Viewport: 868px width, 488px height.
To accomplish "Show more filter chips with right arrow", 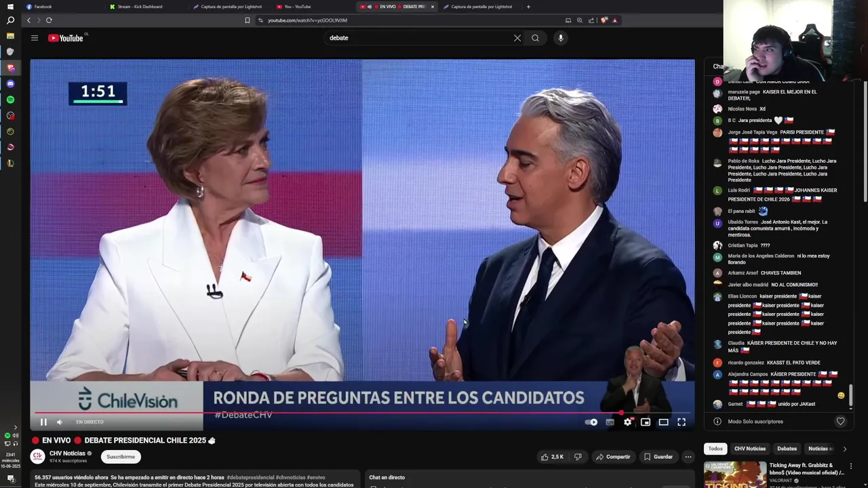I will 844,449.
